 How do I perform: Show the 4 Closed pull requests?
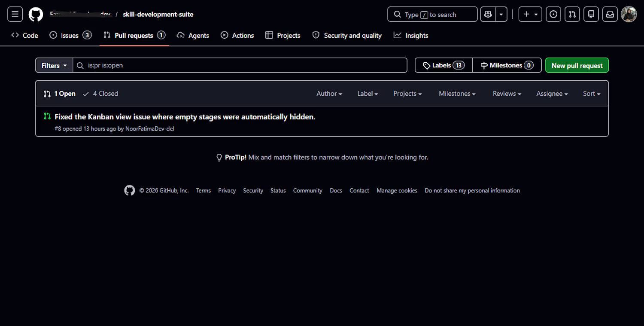(x=100, y=94)
